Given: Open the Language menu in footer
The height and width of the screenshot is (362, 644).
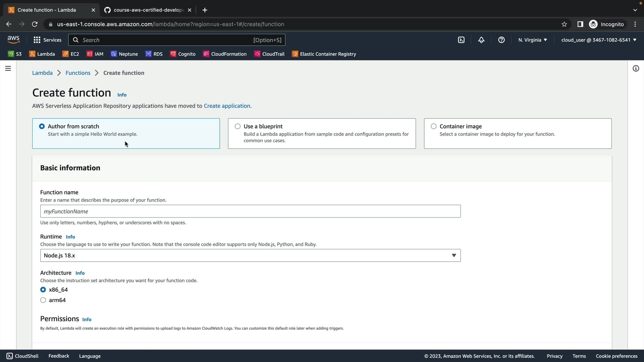Looking at the screenshot, I should point(90,356).
